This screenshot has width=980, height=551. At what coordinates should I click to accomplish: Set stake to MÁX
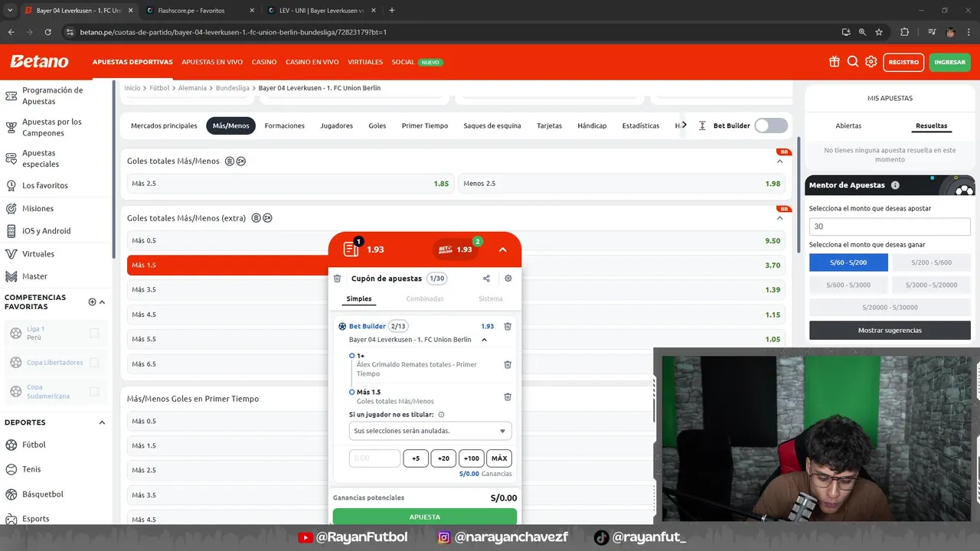pyautogui.click(x=499, y=458)
